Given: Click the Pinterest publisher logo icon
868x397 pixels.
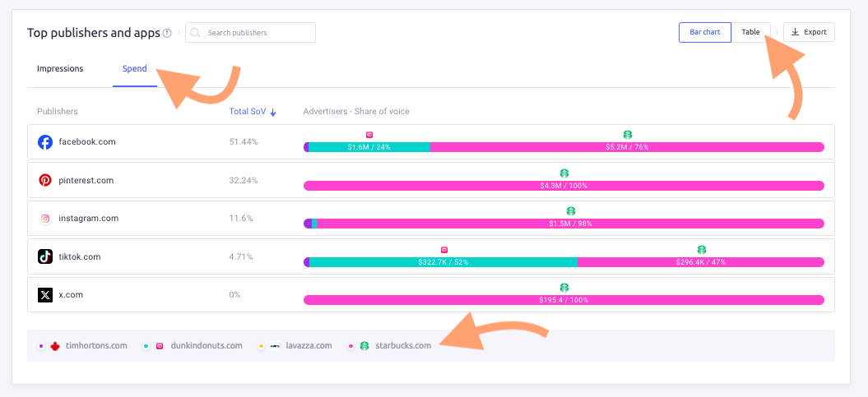Looking at the screenshot, I should (x=45, y=180).
